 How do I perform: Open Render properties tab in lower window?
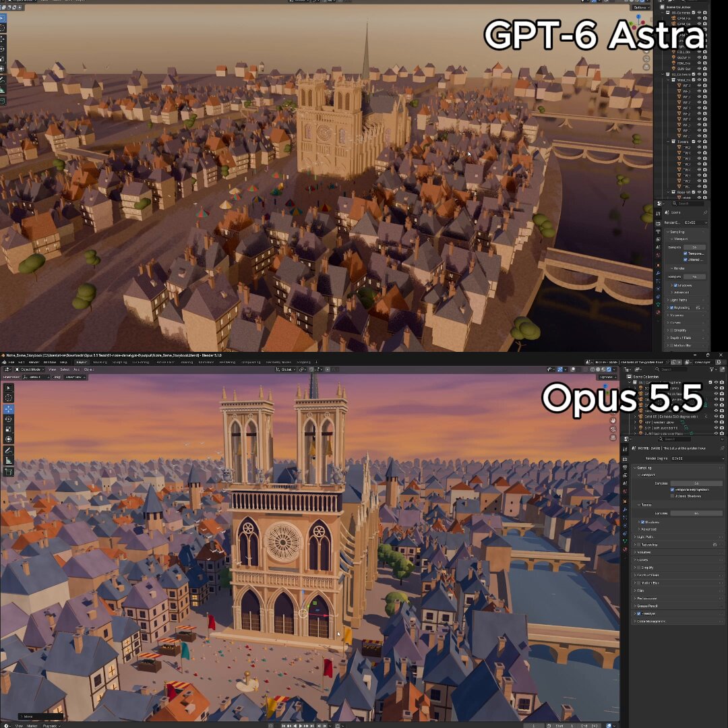pyautogui.click(x=625, y=459)
